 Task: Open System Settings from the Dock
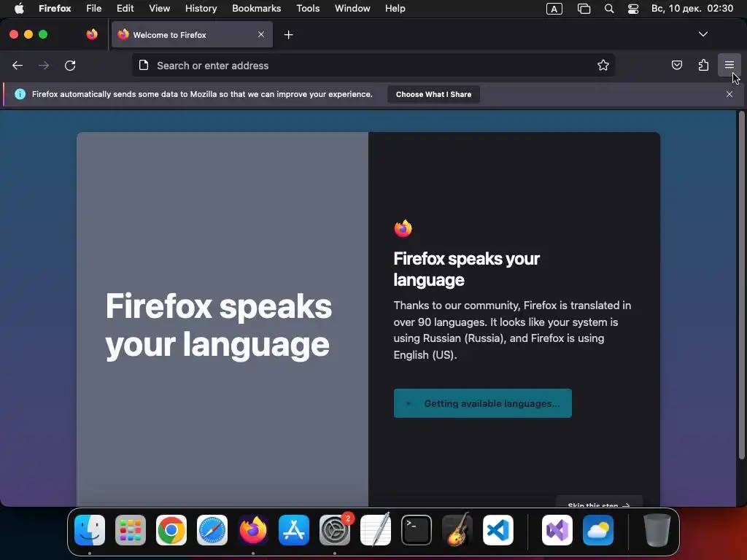pos(335,530)
